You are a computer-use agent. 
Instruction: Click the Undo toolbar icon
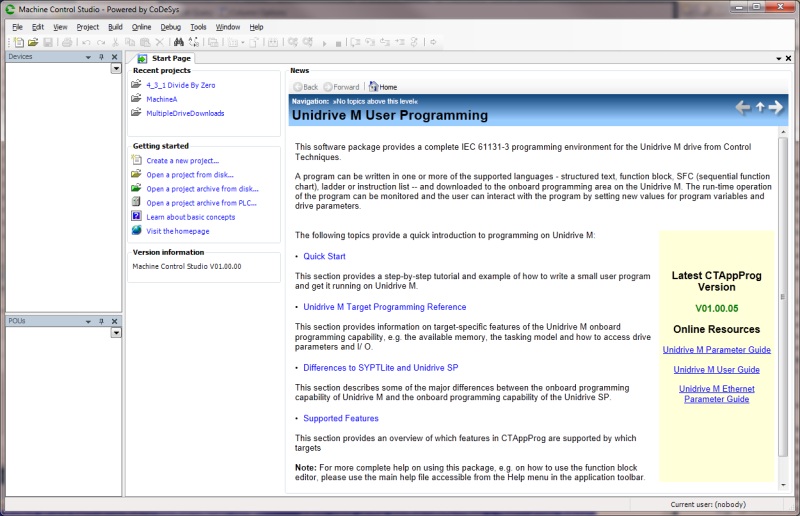click(86, 42)
